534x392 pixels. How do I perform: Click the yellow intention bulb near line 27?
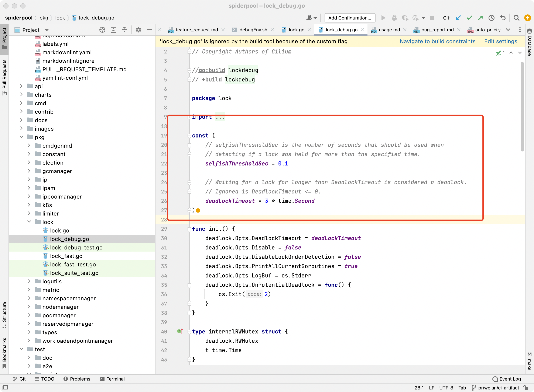198,210
